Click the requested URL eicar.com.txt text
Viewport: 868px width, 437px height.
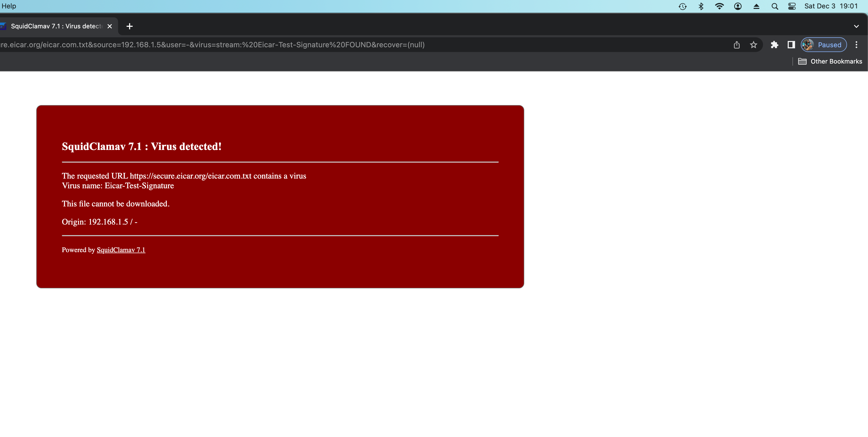pyautogui.click(x=184, y=176)
